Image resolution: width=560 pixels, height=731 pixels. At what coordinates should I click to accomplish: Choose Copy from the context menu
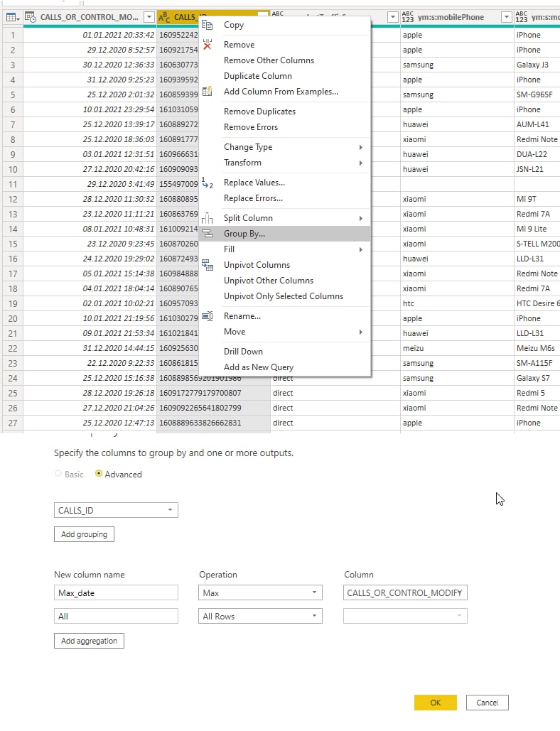tap(284, 25)
